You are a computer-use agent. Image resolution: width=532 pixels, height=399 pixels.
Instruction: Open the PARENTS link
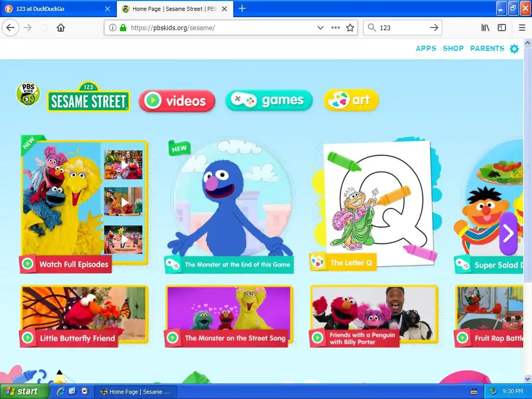point(487,48)
